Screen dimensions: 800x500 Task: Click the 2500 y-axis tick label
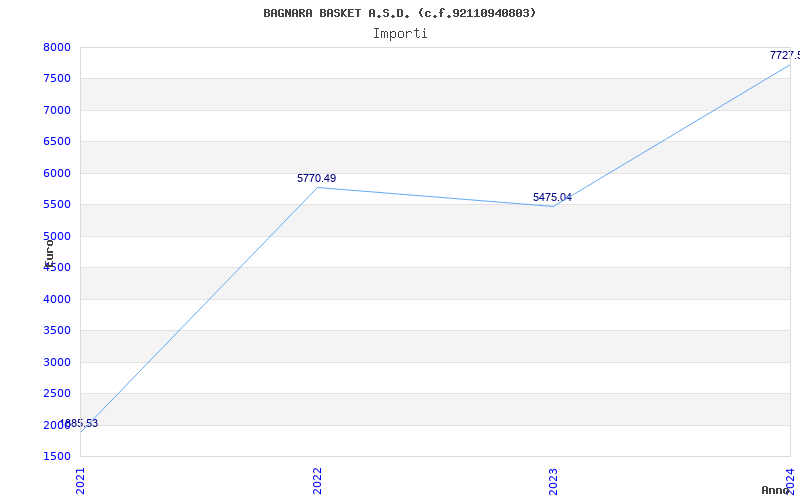tap(57, 393)
